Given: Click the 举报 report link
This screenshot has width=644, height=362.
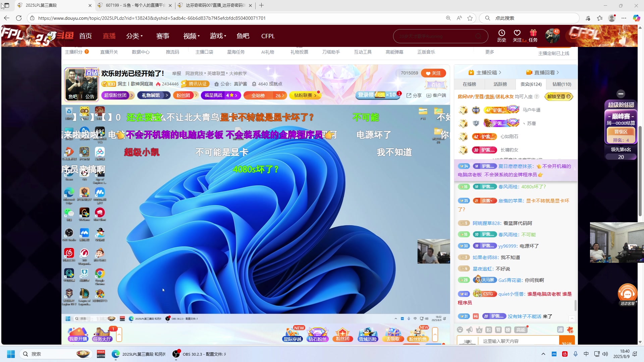Looking at the screenshot, I should (x=176, y=73).
